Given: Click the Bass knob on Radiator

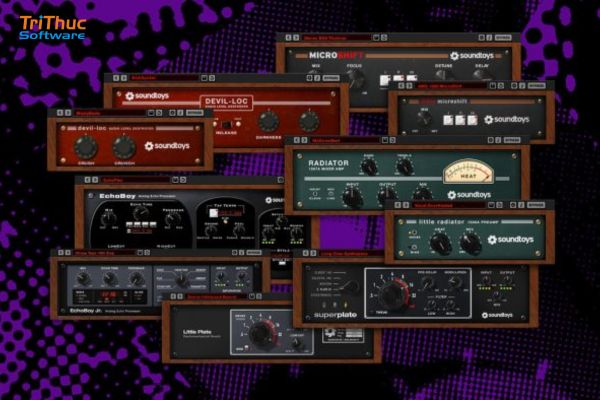Looking at the screenshot, I should (x=369, y=167).
